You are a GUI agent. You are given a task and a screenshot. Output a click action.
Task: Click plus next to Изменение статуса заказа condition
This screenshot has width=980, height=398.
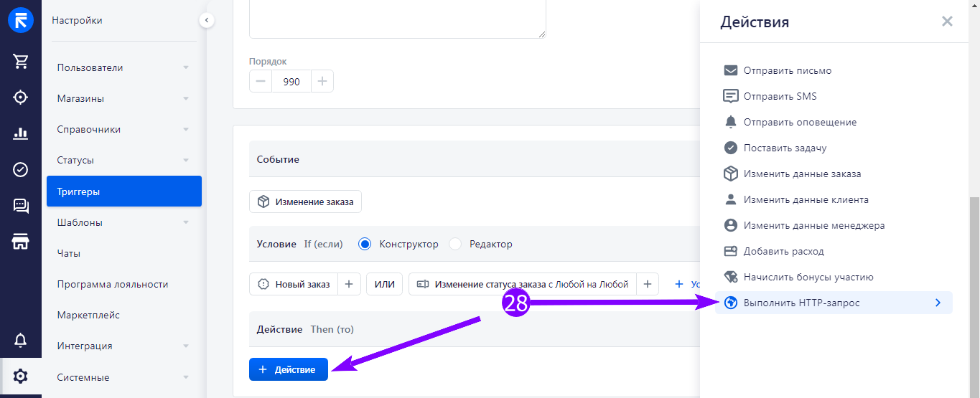click(x=647, y=284)
